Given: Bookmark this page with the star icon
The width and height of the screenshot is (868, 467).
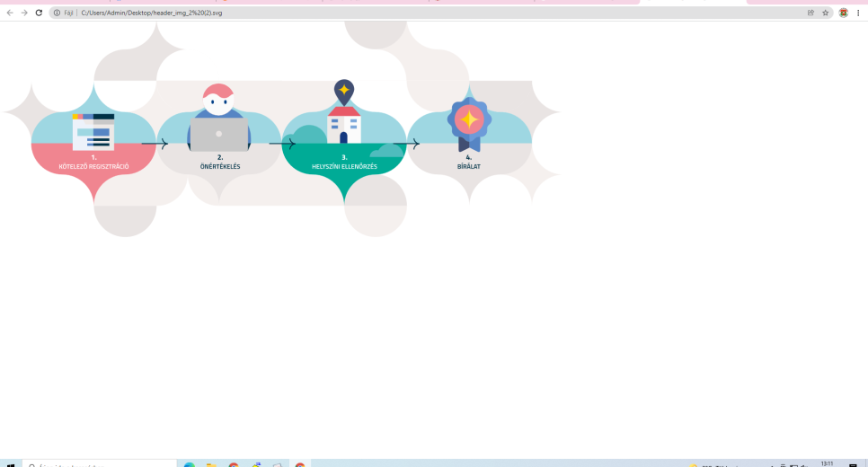Looking at the screenshot, I should [x=825, y=13].
